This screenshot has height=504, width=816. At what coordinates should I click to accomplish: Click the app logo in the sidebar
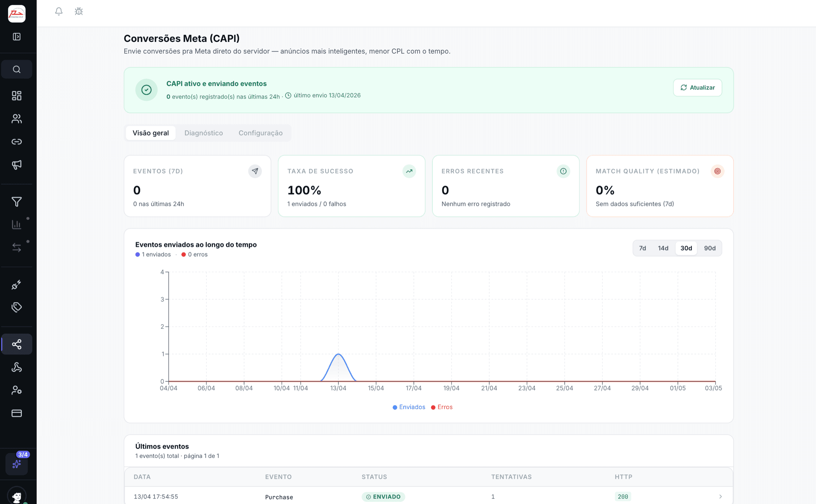click(17, 14)
